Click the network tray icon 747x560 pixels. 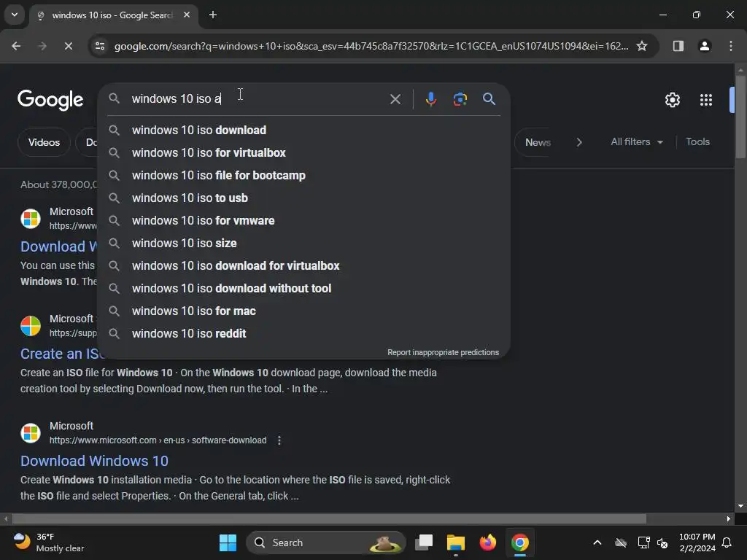click(643, 542)
